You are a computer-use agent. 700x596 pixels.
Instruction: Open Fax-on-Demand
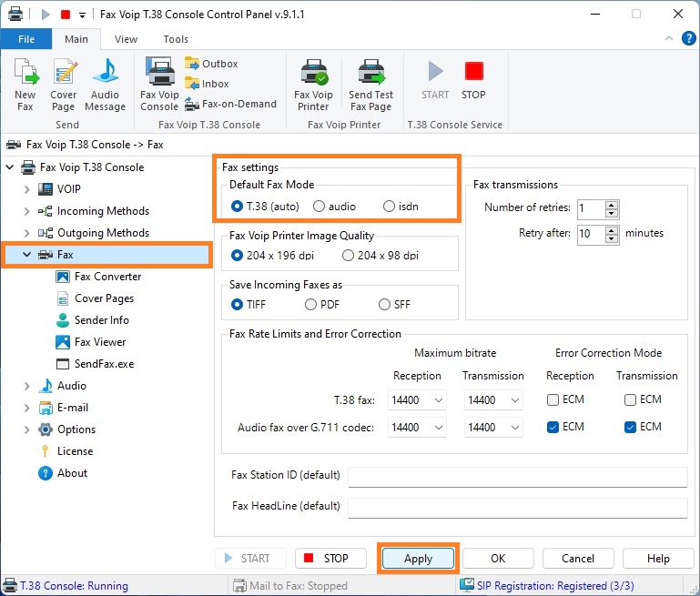coord(231,104)
